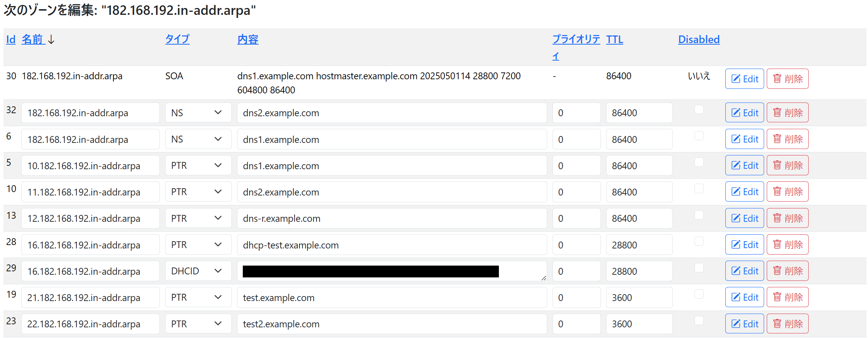Toggle Disabled checkbox for record Id 32

coord(699,109)
